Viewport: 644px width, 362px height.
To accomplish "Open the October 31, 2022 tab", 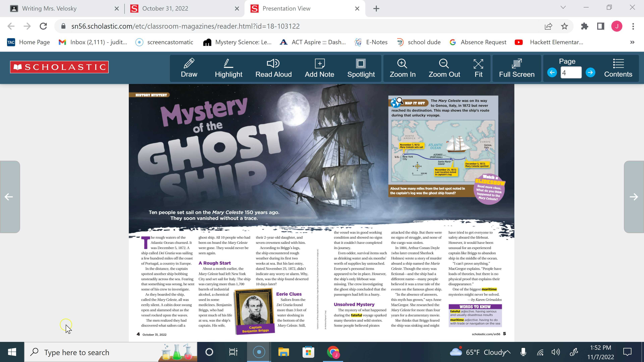I will click(165, 8).
